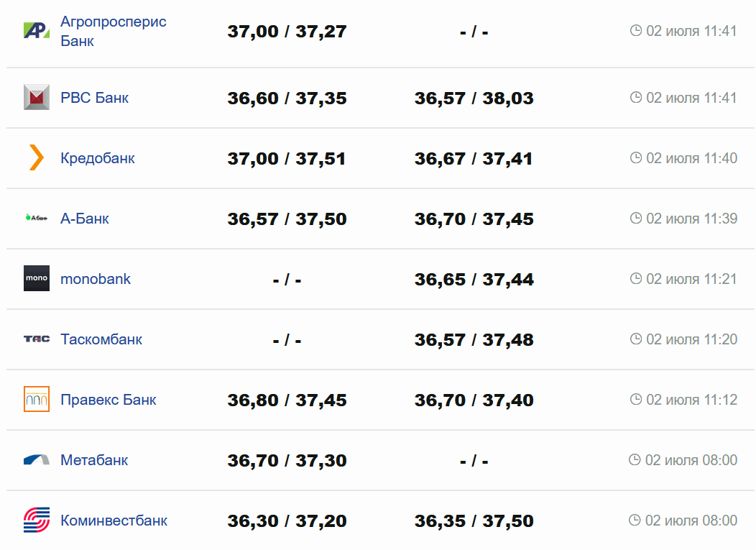Open the Агропросперис Банк link

point(113,31)
